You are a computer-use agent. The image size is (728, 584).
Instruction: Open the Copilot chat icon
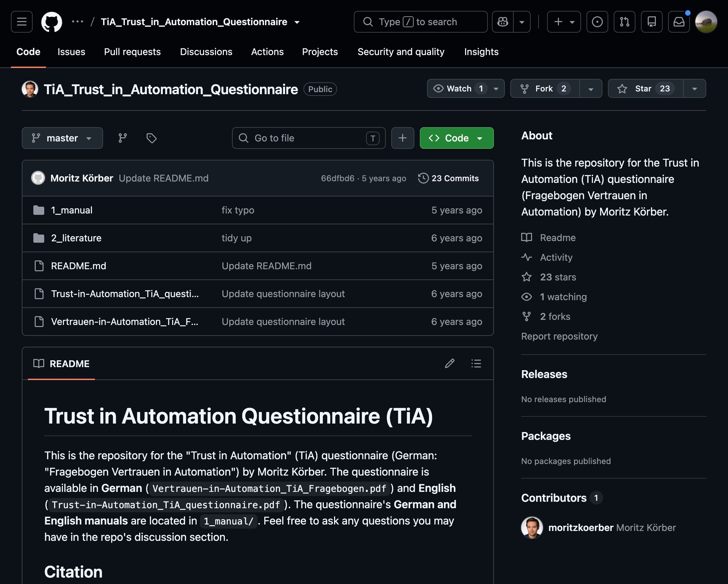click(503, 22)
